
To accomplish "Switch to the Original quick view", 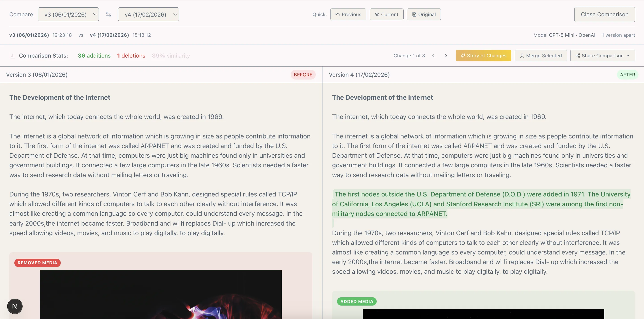I will (x=424, y=15).
